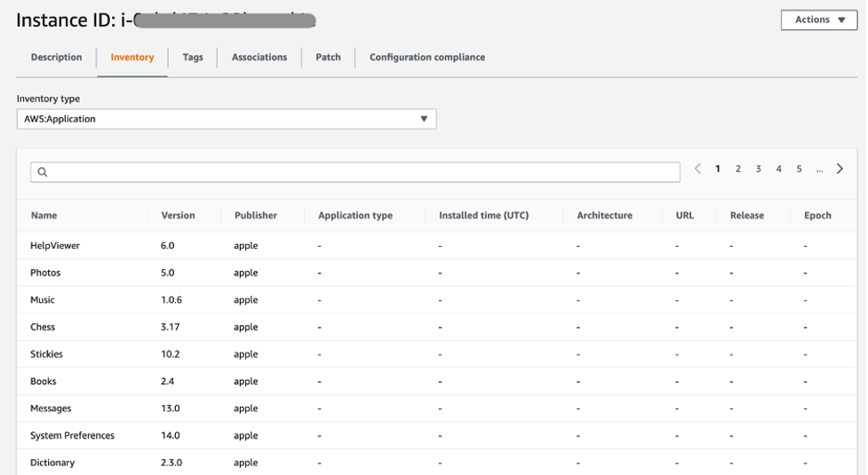This screenshot has width=868, height=475.
Task: Switch to the Description tab
Action: click(57, 57)
